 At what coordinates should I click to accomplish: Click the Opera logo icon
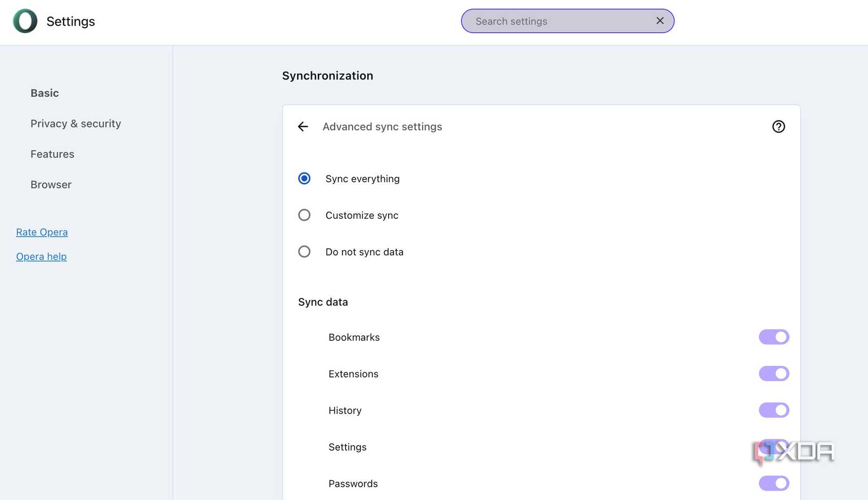point(25,21)
